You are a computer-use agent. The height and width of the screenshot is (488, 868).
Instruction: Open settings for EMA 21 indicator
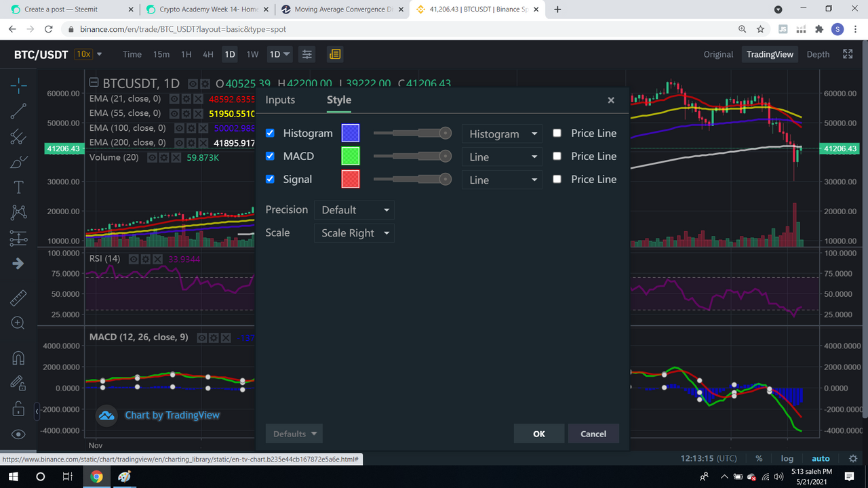186,99
